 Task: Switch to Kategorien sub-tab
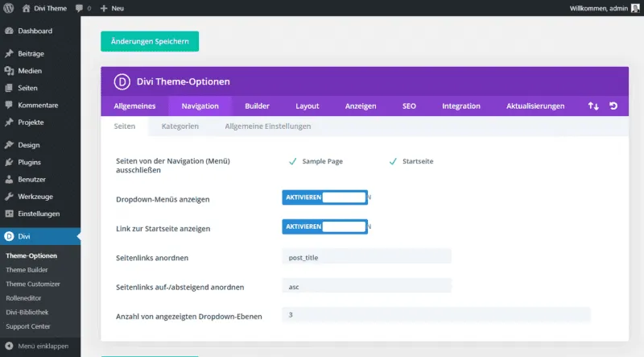point(180,127)
